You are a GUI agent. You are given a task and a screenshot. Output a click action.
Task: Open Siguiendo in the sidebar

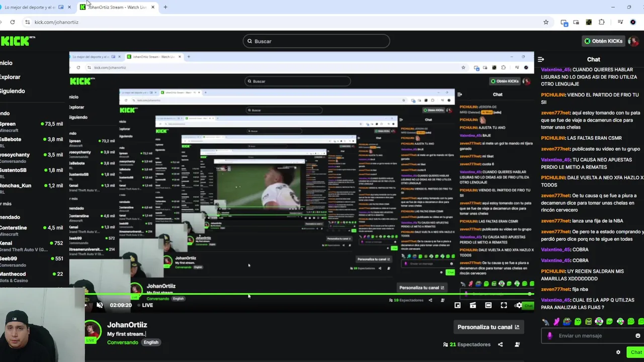point(12,91)
